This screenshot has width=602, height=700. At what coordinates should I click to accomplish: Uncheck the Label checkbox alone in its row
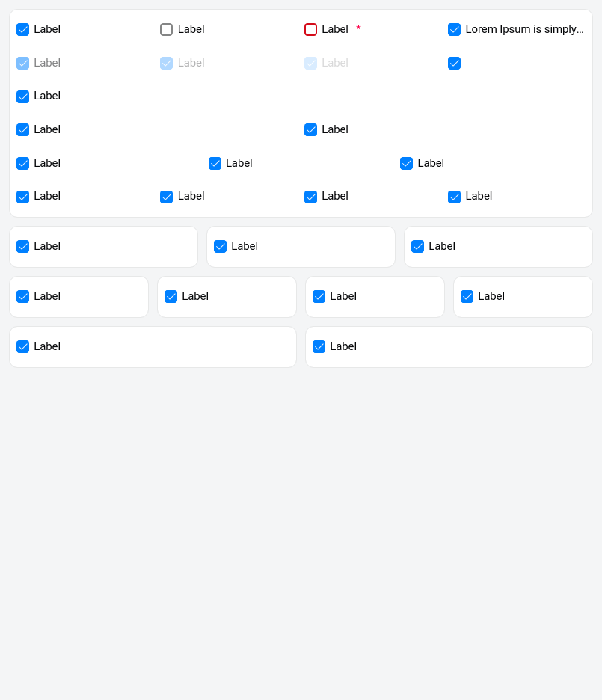22,96
